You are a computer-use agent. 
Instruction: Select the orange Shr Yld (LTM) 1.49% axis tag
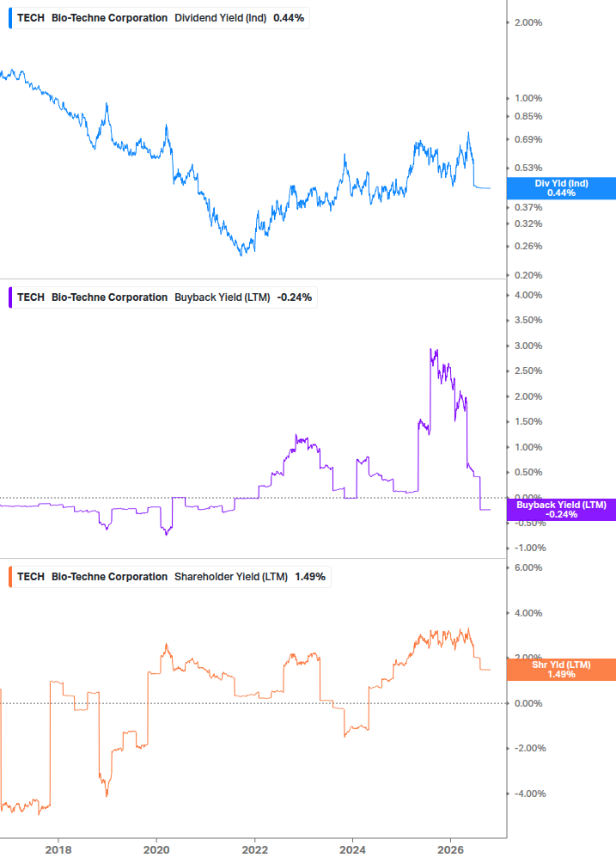[x=561, y=670]
